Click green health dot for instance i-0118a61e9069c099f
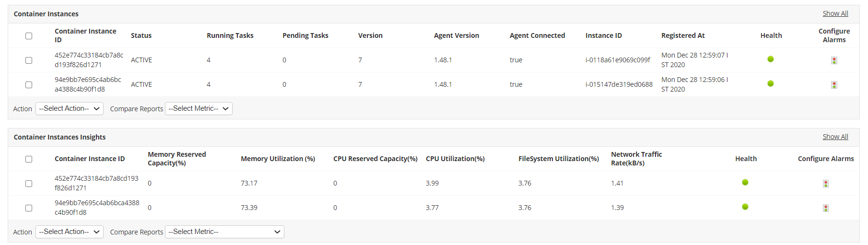This screenshot has height=245, width=868. 770,59
